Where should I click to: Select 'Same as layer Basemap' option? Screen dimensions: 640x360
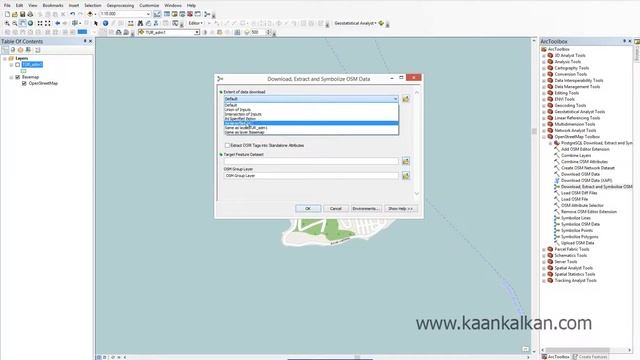pyautogui.click(x=311, y=132)
